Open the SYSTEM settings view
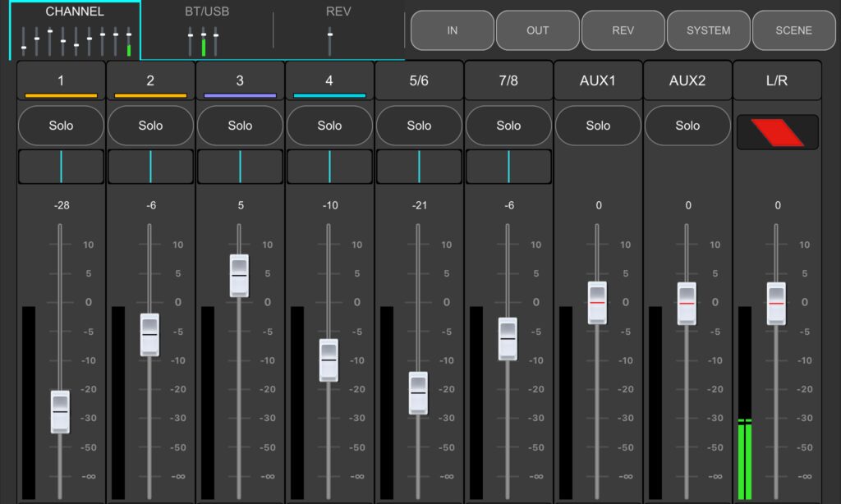Image resolution: width=841 pixels, height=504 pixels. (708, 30)
